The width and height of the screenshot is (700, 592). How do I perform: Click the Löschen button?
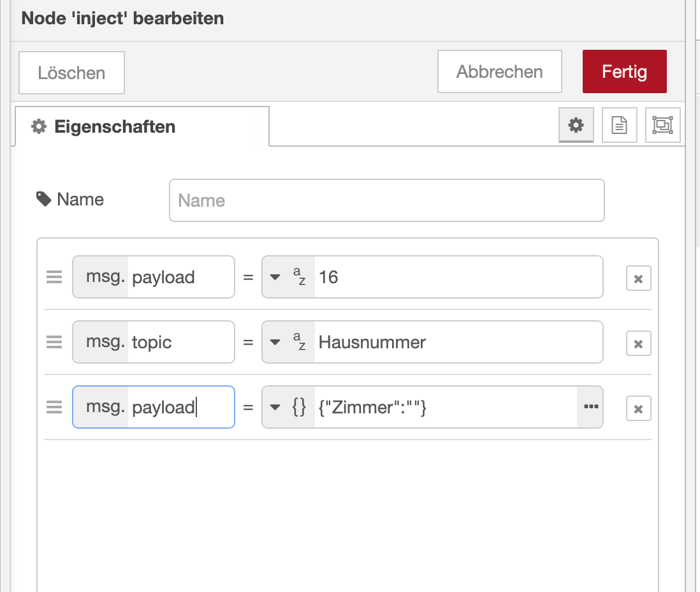click(71, 73)
